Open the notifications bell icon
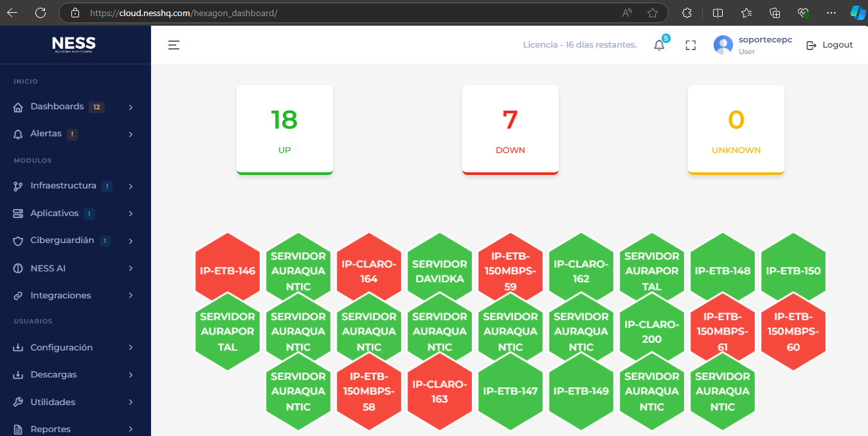The width and height of the screenshot is (868, 436). click(659, 45)
